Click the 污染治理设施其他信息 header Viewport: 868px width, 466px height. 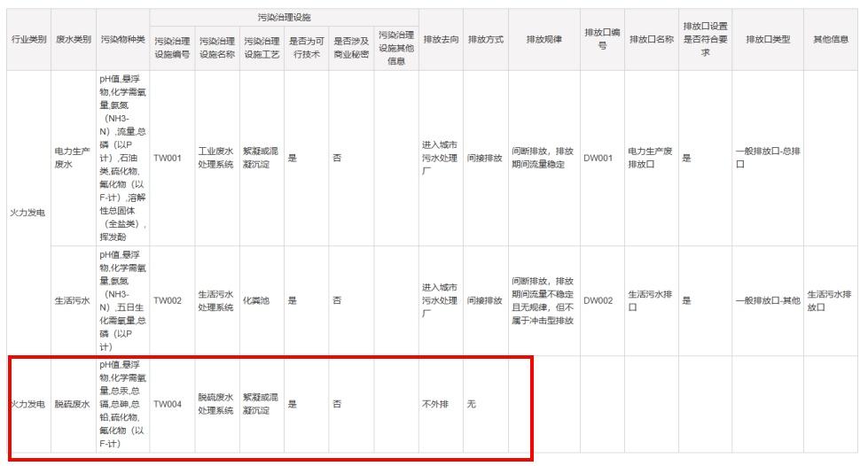point(396,48)
